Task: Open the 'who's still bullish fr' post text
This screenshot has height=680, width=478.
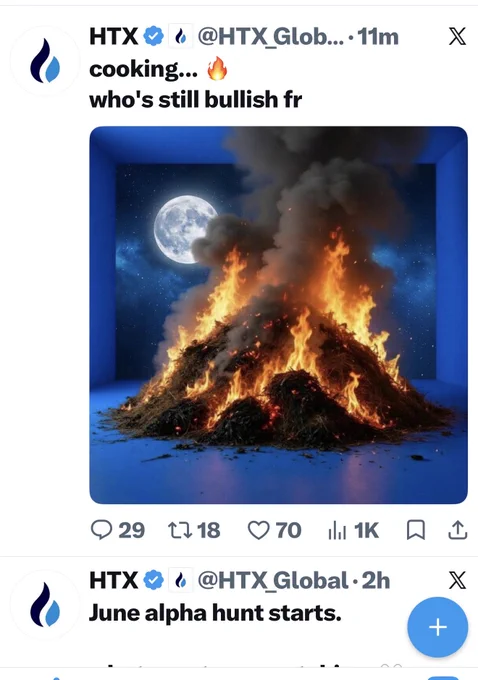Action: [195, 100]
